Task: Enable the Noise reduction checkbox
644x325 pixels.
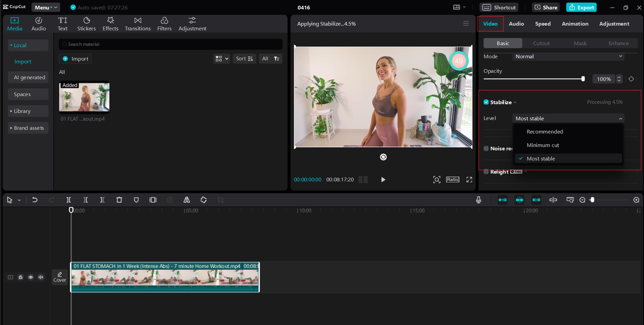Action: pos(486,148)
